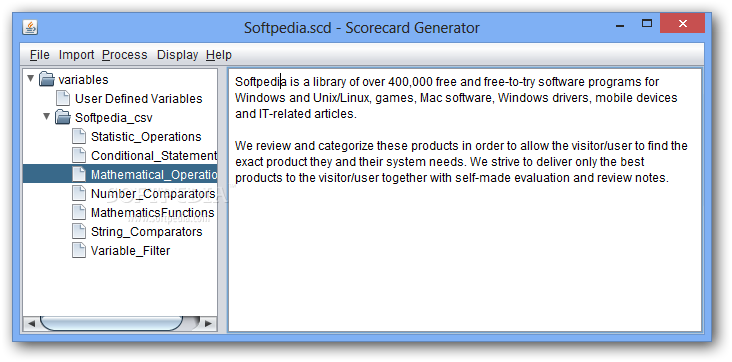
Task: Select String_Comparators in the tree
Action: 147,232
